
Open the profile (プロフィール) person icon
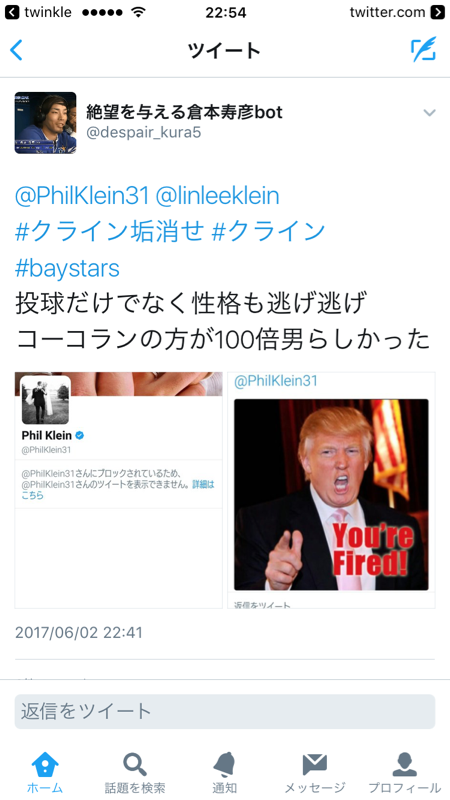405,764
